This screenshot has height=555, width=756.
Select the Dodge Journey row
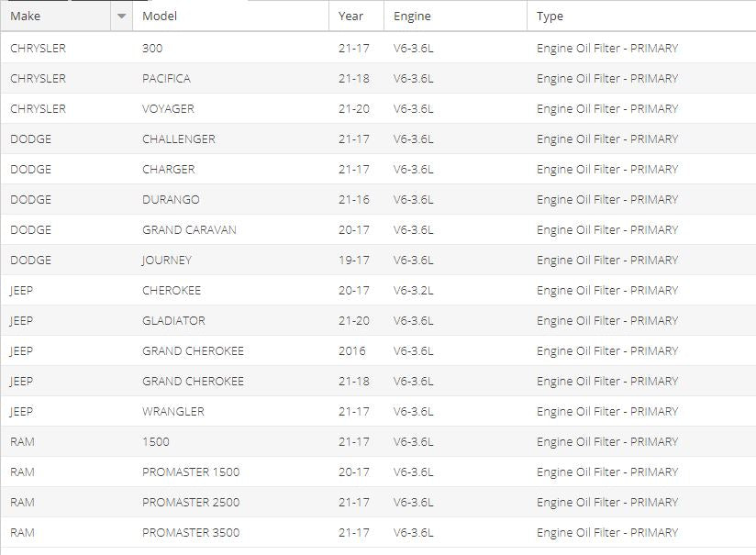[378, 261]
